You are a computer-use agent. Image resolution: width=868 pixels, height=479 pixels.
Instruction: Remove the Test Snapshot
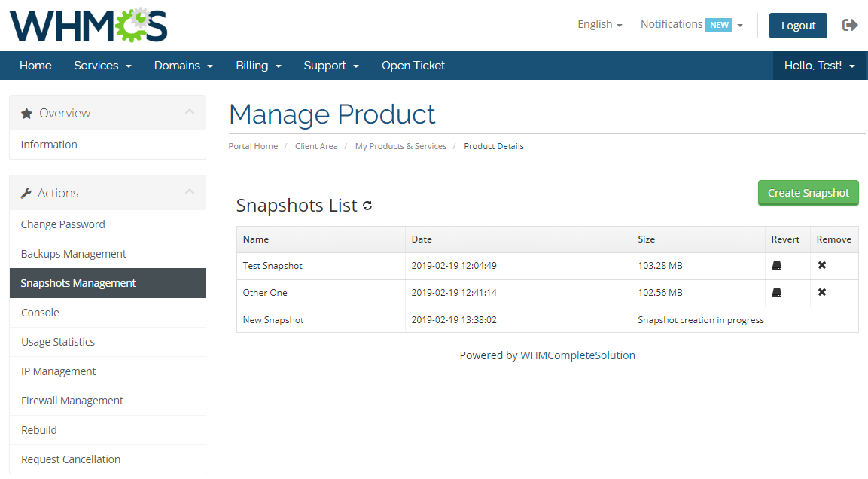822,265
